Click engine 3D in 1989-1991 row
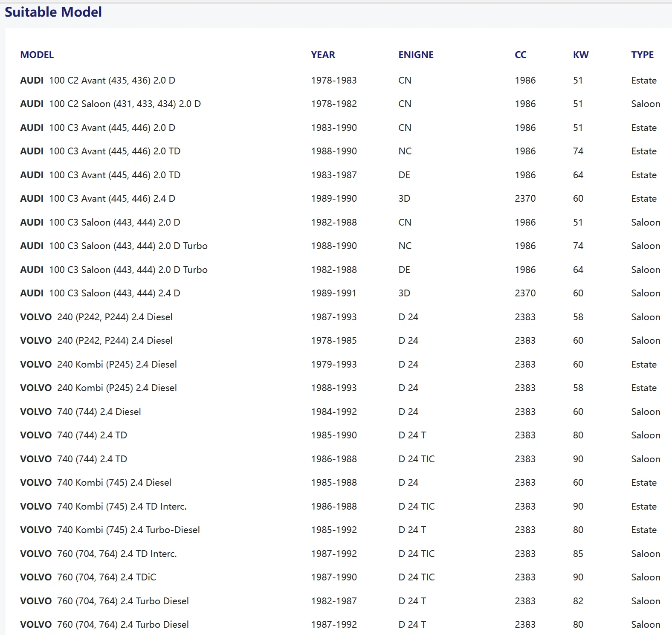 coord(404,293)
